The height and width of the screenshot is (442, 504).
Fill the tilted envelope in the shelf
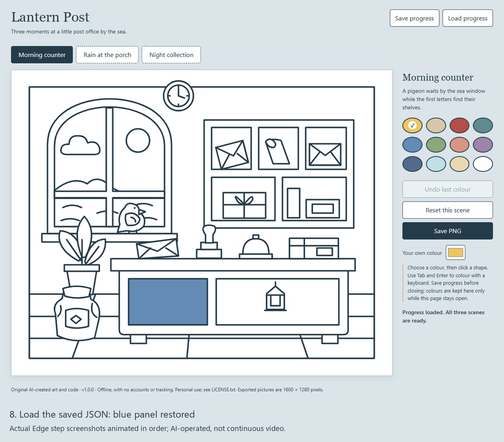point(232,155)
